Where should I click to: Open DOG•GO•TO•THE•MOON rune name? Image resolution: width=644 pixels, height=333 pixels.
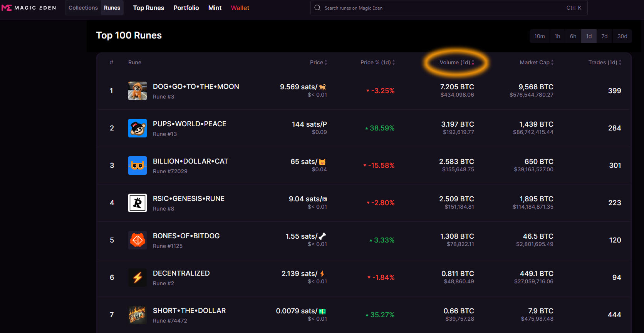196,87
